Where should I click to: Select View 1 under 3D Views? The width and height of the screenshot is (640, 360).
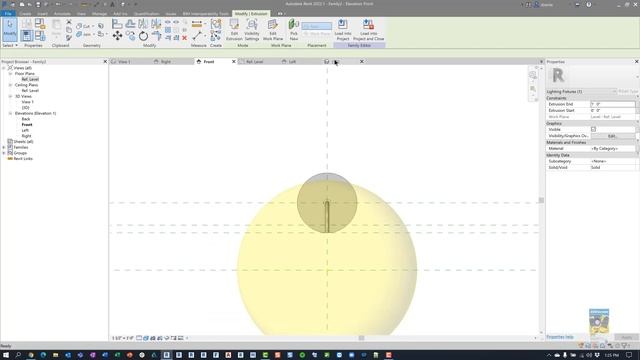(27, 102)
